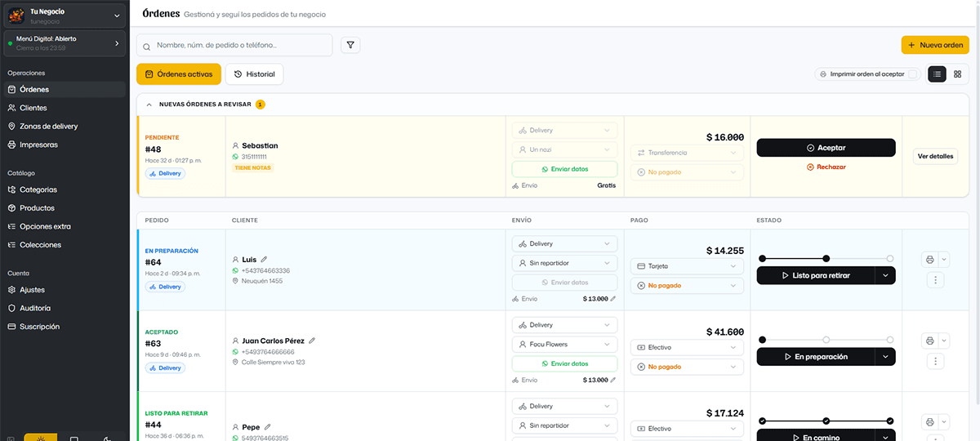
Task: Click order number #48
Action: point(154,149)
